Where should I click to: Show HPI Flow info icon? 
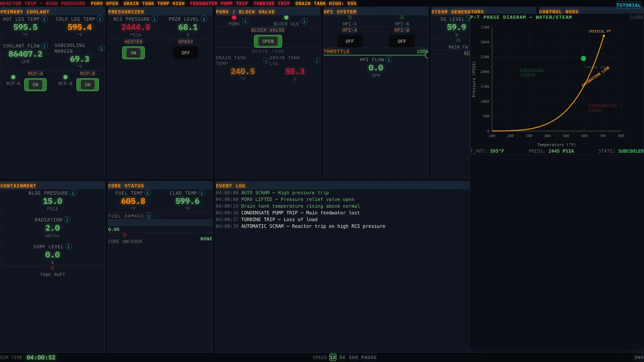388,60
